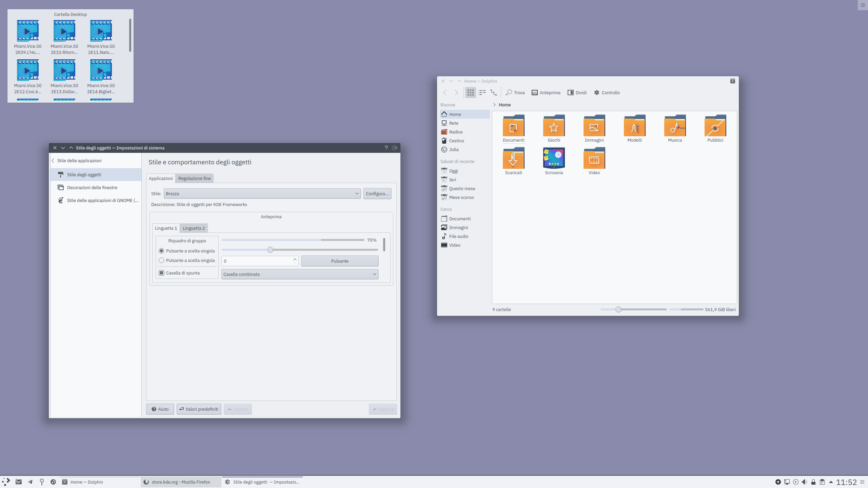The height and width of the screenshot is (488, 868).
Task: Adjust the preview horizontal slider handle
Action: click(270, 250)
